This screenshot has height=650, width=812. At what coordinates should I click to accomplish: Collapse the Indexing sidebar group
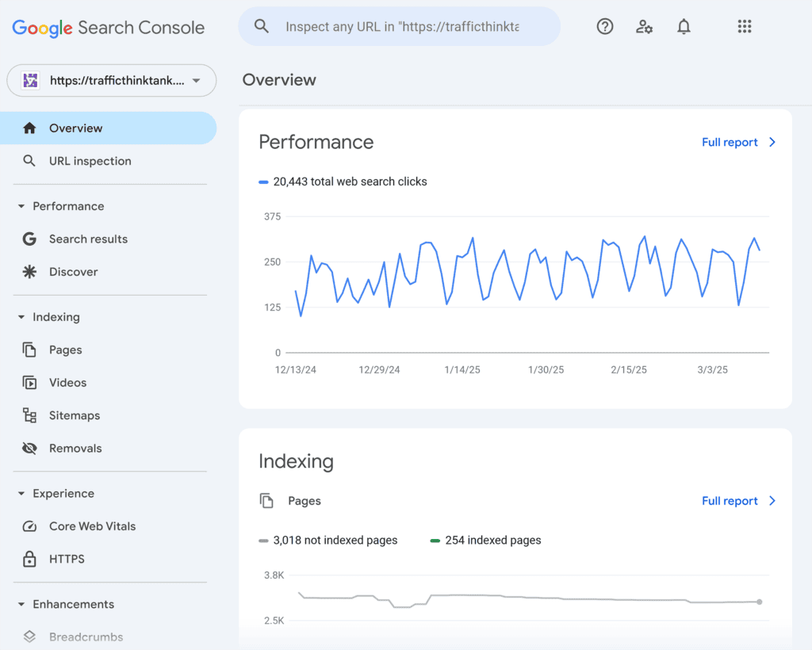coord(21,317)
